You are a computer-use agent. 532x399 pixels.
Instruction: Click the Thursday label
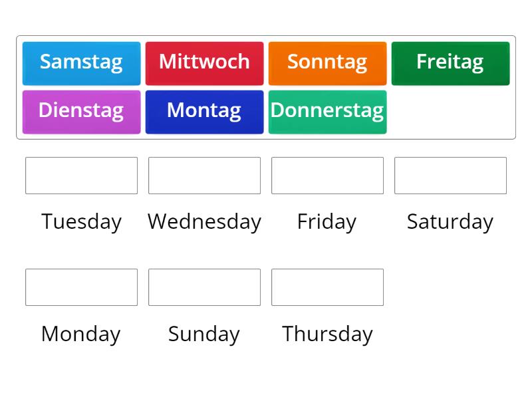(x=327, y=334)
